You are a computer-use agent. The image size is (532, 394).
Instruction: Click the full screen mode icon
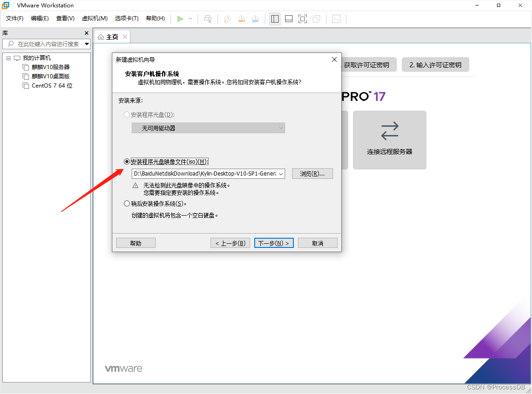point(303,19)
